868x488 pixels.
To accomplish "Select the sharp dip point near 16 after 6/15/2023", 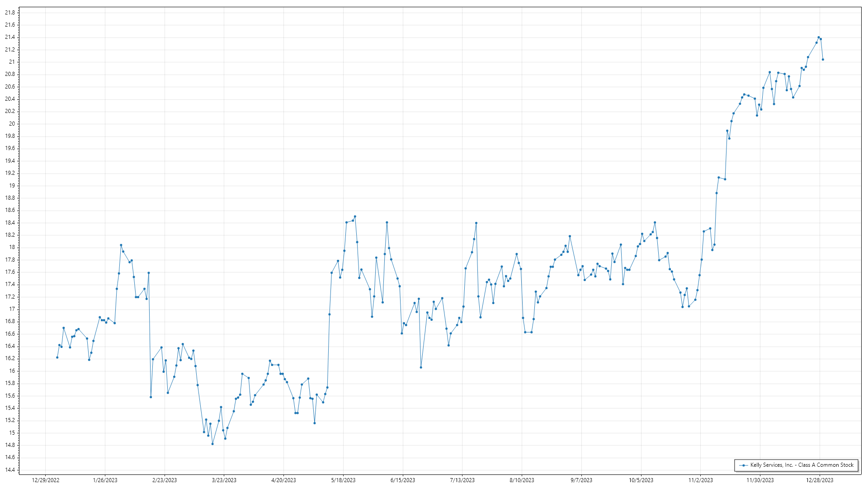I will pos(421,367).
